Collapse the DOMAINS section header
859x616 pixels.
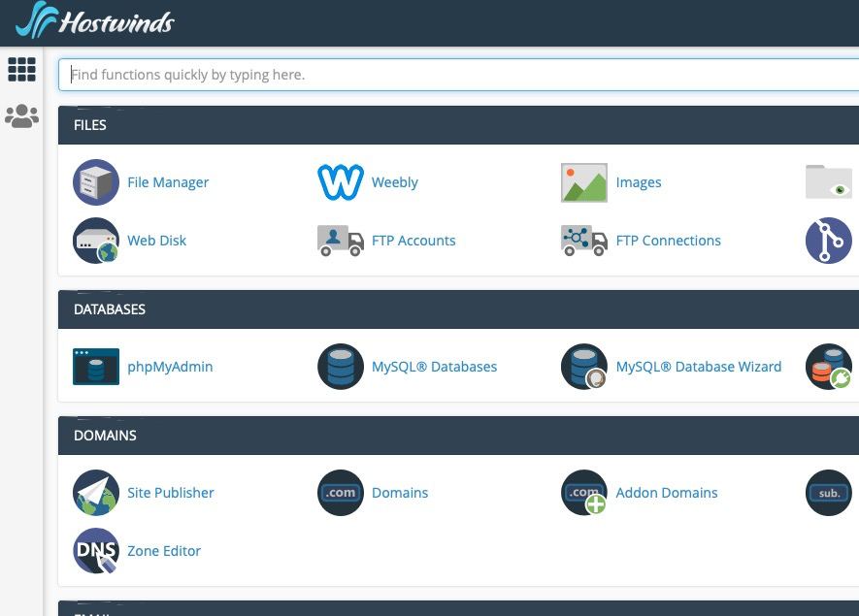point(458,436)
